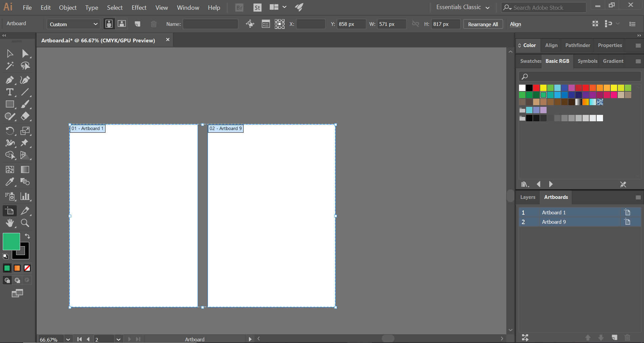Image resolution: width=644 pixels, height=343 pixels.
Task: Open Artboard Options dialog from control bar
Action: click(x=266, y=24)
